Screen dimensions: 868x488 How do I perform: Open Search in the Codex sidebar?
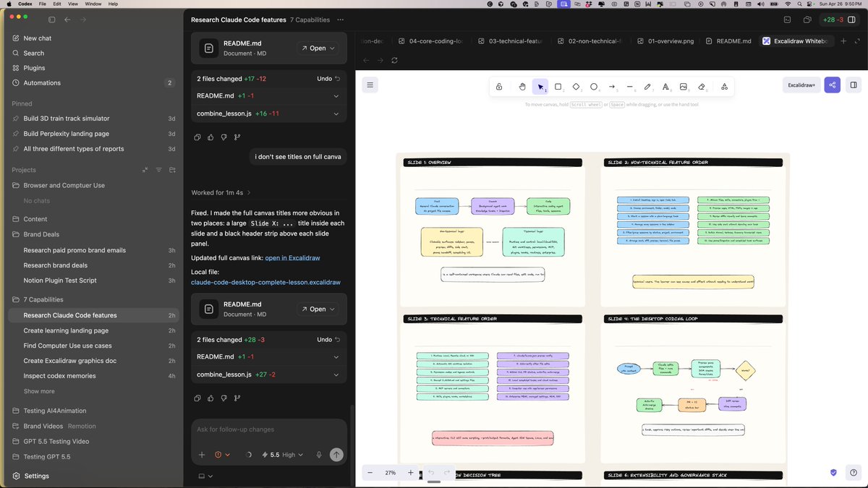(33, 53)
